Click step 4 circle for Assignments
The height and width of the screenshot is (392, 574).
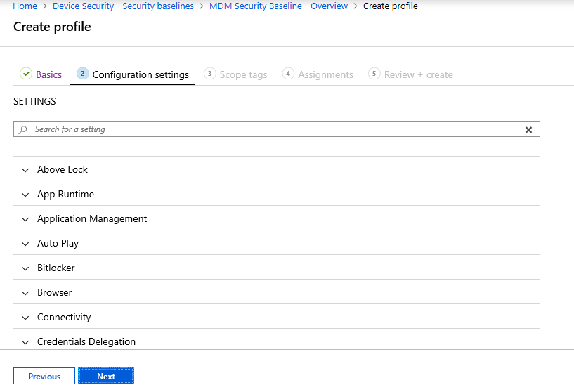(x=288, y=74)
